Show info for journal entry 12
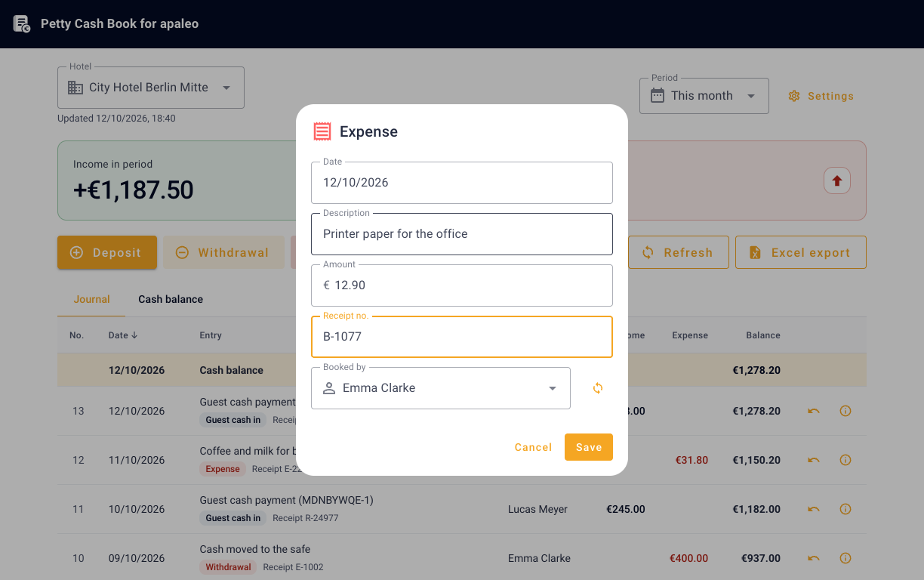Image resolution: width=924 pixels, height=580 pixels. (845, 460)
